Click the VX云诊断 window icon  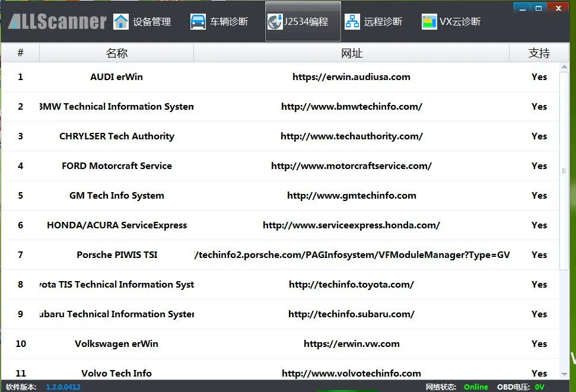(429, 22)
